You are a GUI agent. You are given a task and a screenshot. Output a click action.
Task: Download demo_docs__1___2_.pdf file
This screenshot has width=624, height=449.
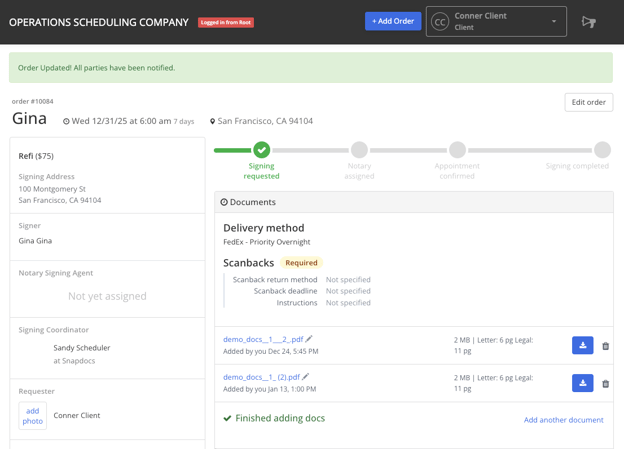tap(582, 345)
